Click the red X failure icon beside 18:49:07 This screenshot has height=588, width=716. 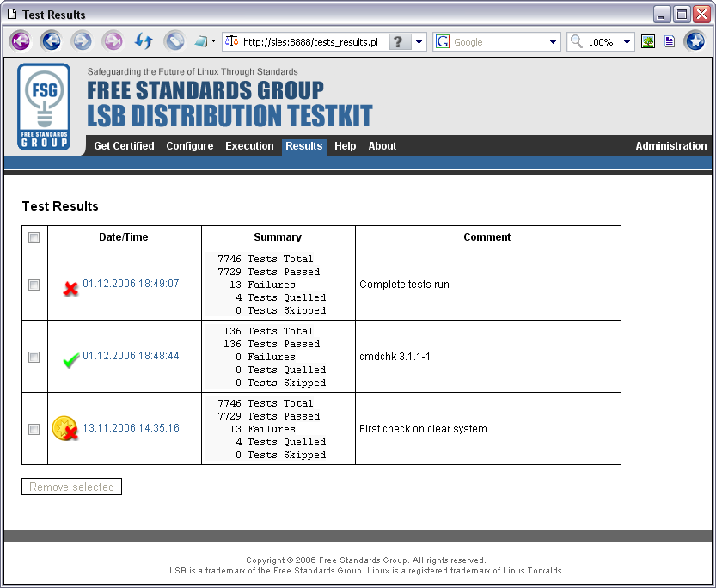tap(70, 288)
